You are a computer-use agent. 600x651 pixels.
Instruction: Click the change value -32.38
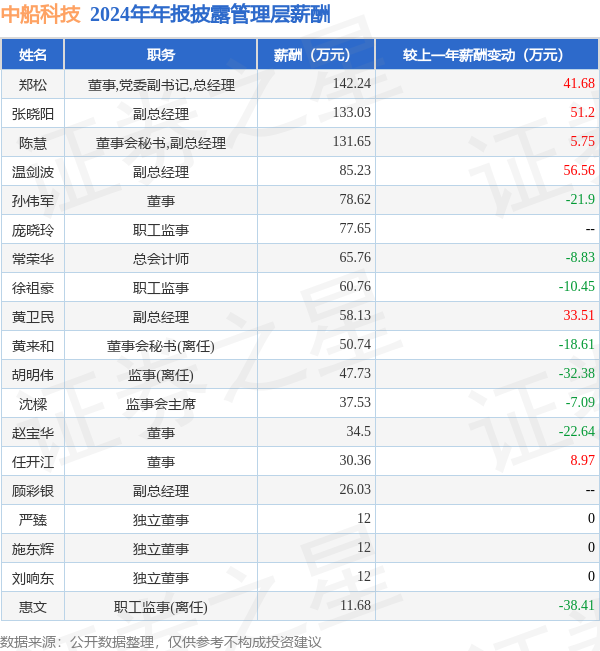pyautogui.click(x=577, y=373)
